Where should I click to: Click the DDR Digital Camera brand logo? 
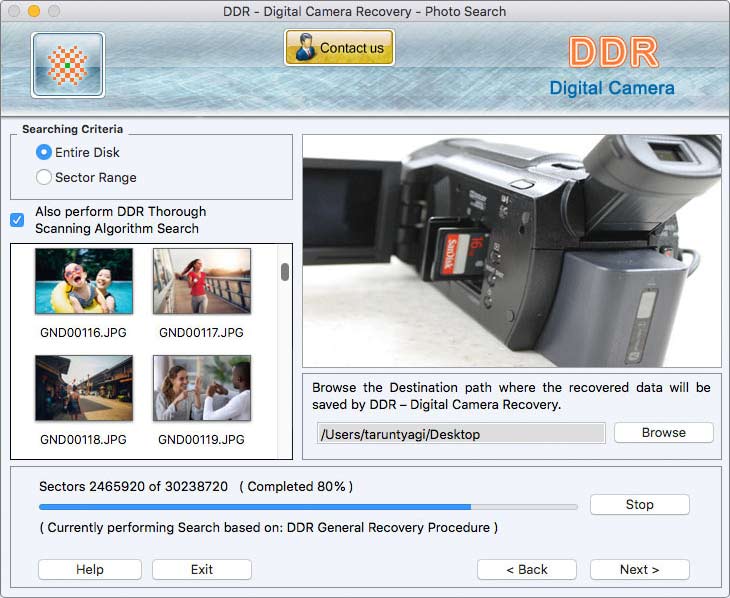[613, 67]
